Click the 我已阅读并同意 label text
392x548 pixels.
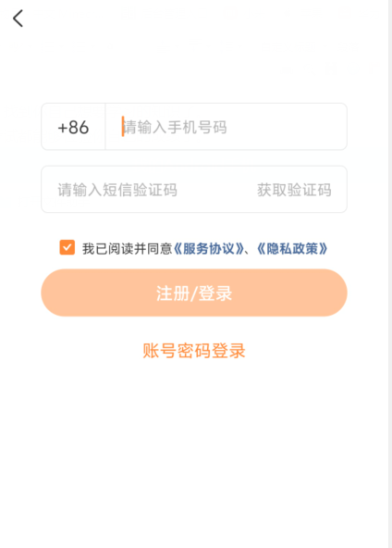128,249
